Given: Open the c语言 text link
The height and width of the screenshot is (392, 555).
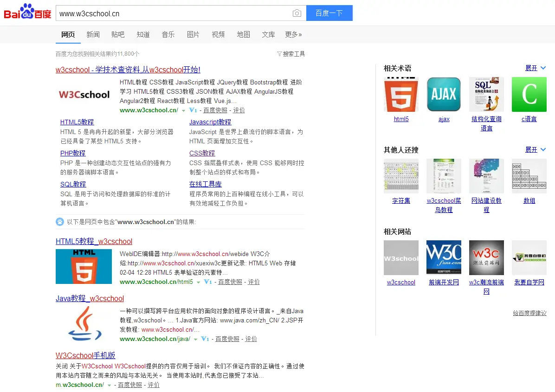Looking at the screenshot, I should click(x=529, y=119).
